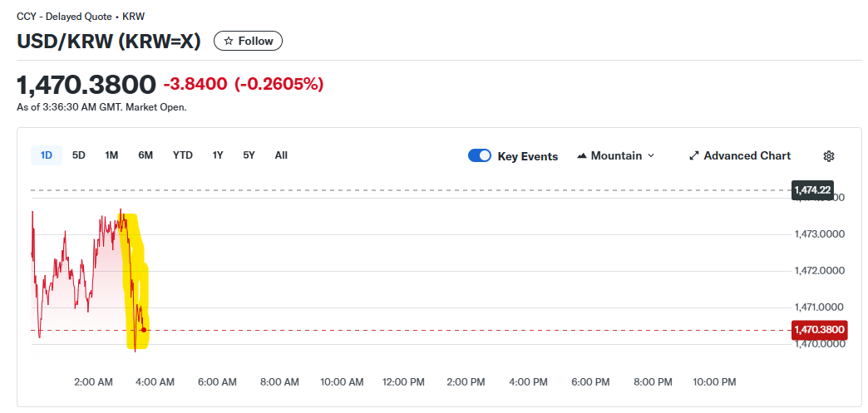Switch to the 5D time range
The height and width of the screenshot is (413, 868).
pos(79,155)
